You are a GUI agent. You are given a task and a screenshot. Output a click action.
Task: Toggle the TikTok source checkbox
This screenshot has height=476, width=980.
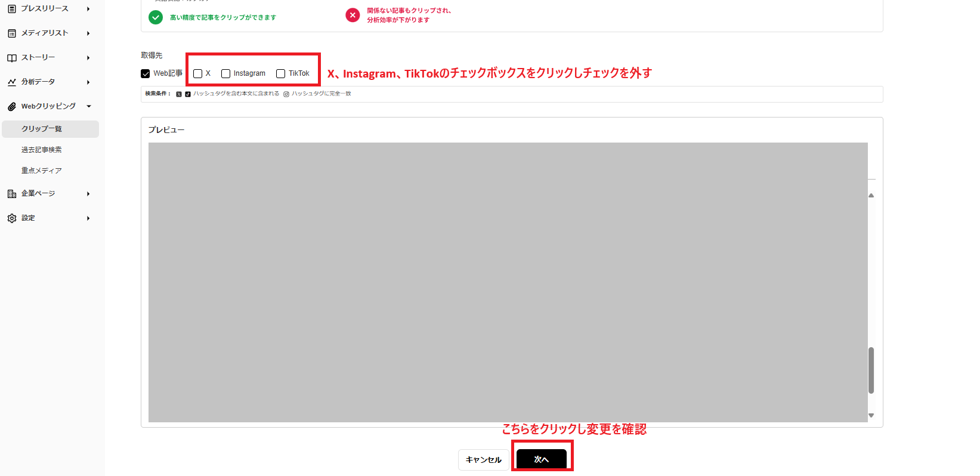pos(281,74)
